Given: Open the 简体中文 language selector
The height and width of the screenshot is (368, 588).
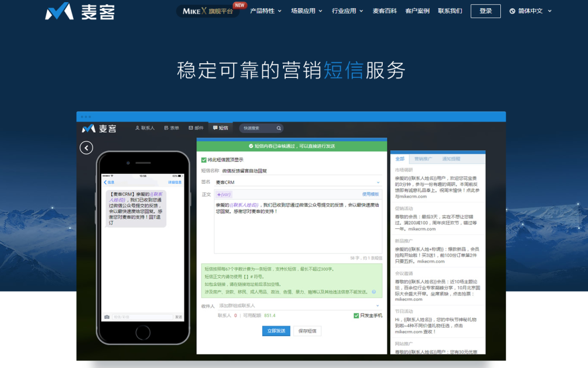Looking at the screenshot, I should pos(531,11).
